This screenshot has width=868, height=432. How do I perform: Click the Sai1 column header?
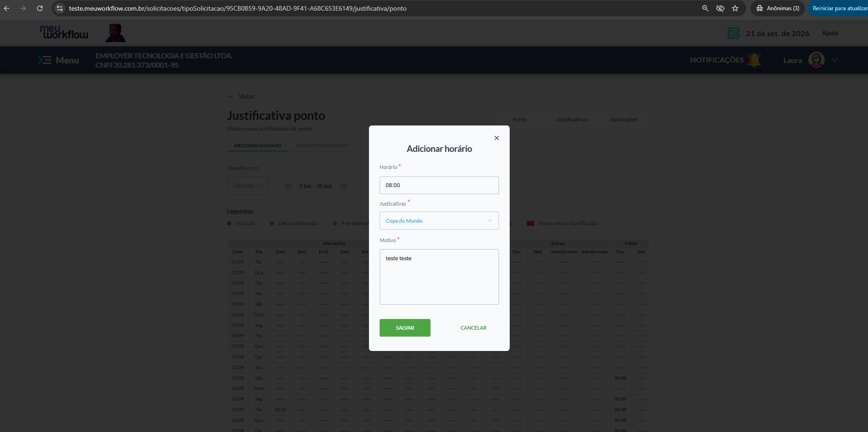pyautogui.click(x=302, y=252)
